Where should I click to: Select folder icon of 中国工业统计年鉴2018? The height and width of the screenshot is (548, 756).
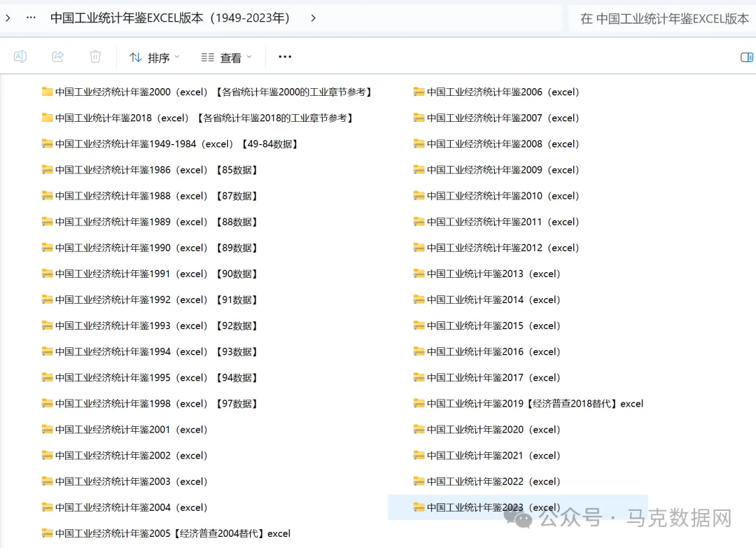click(48, 118)
